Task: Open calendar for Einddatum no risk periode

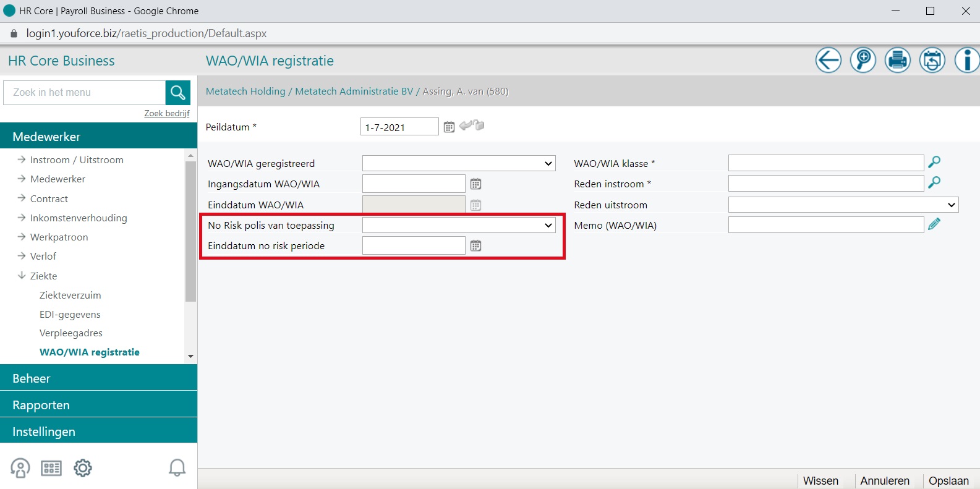Action: tap(475, 245)
